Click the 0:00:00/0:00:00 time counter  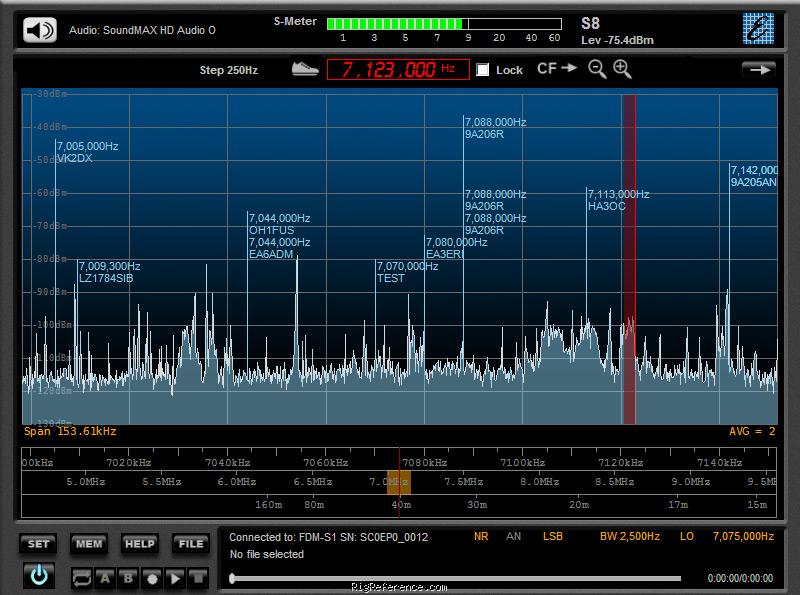(x=740, y=578)
